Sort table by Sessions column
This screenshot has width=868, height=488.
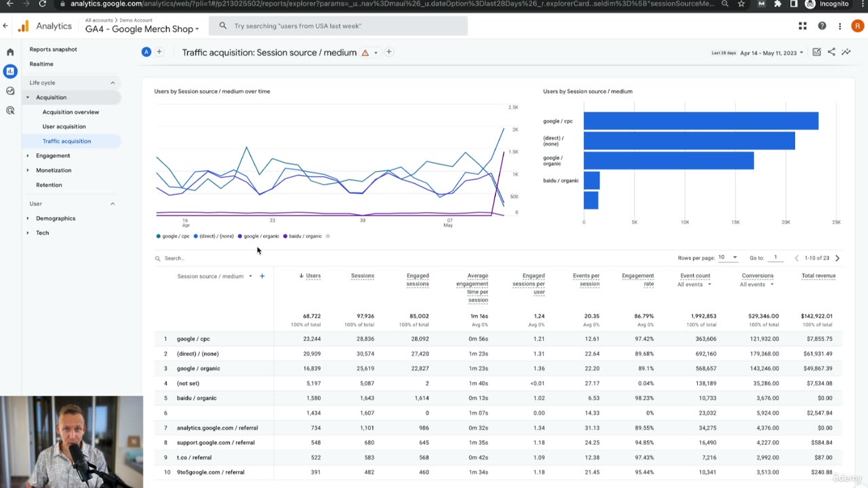coord(362,276)
